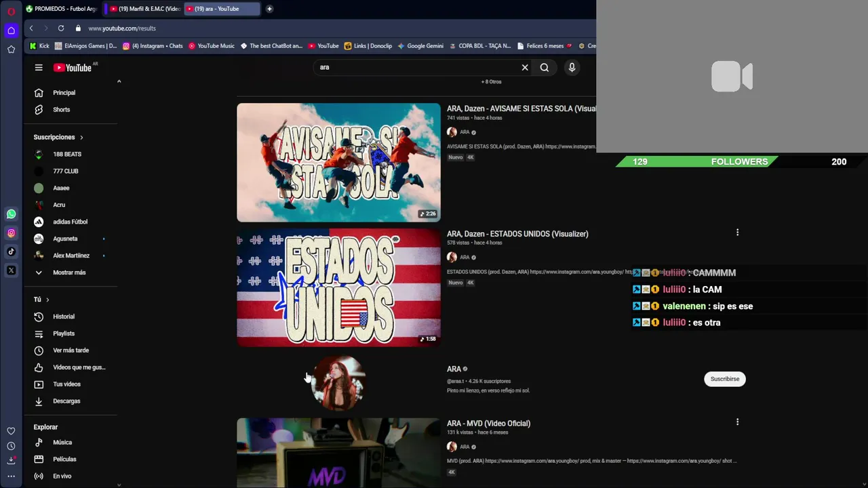Image resolution: width=868 pixels, height=488 pixels.
Task: Open title ARA - MVD (Video Oficial)
Action: coord(488,424)
